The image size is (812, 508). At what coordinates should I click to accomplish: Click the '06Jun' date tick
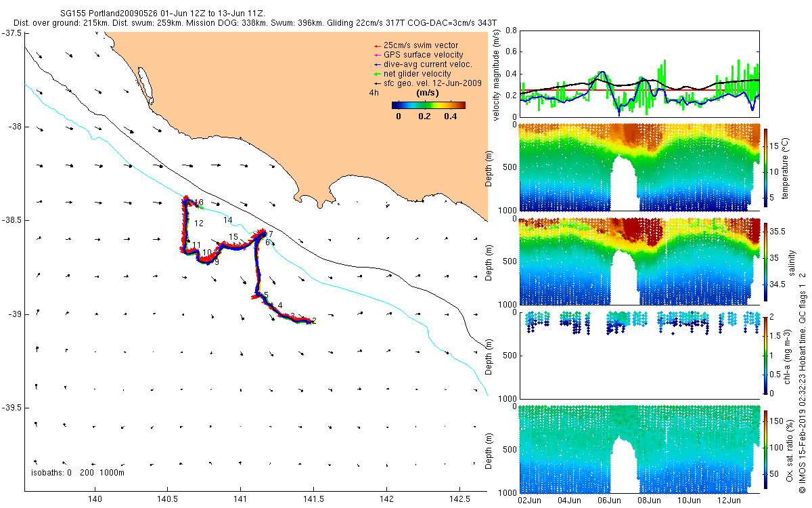pyautogui.click(x=609, y=499)
